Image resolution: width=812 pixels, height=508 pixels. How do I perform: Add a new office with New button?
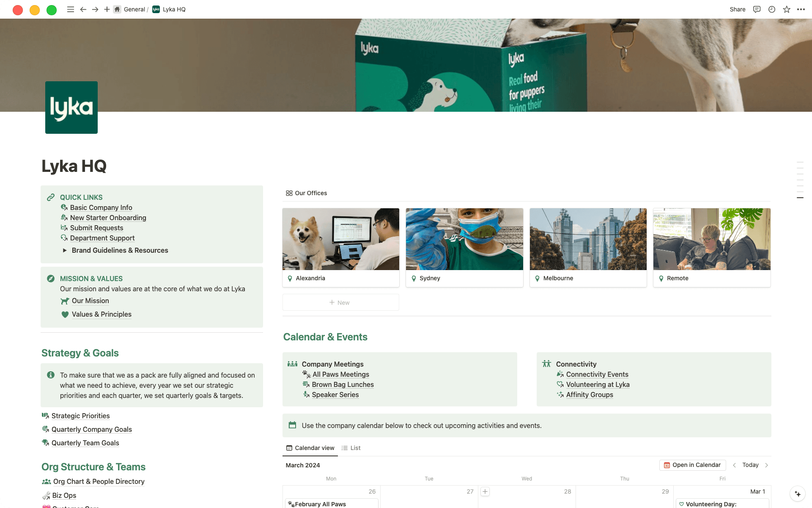(340, 302)
